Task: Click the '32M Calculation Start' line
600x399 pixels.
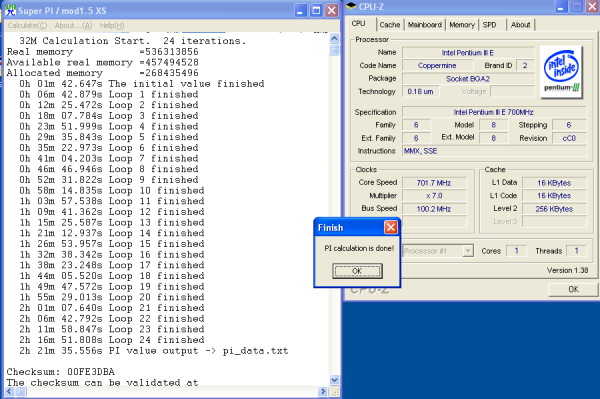Action: pyautogui.click(x=133, y=41)
